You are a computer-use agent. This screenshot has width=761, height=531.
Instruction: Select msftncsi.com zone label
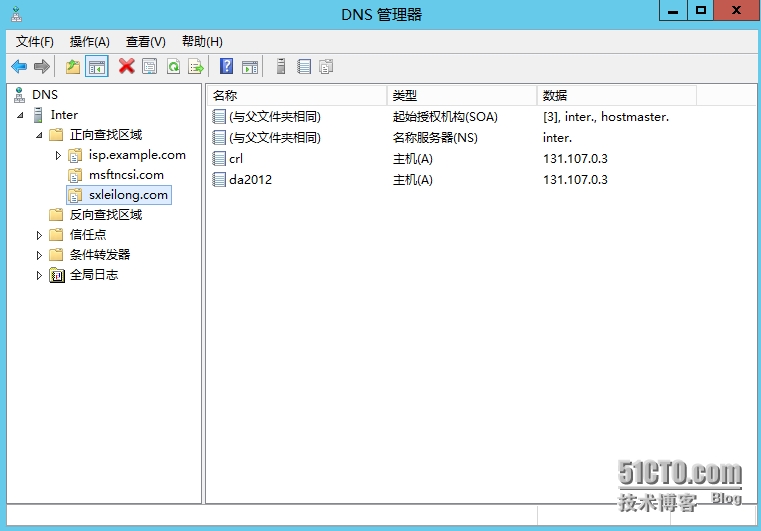(x=126, y=175)
